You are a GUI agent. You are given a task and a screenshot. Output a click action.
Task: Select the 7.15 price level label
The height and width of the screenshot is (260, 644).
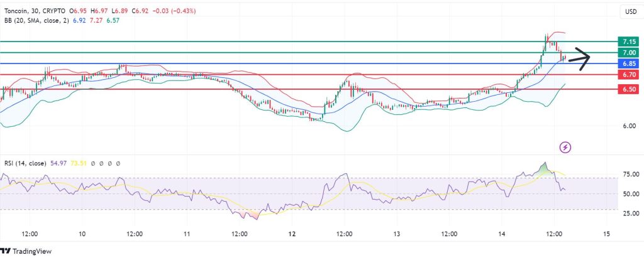click(629, 41)
